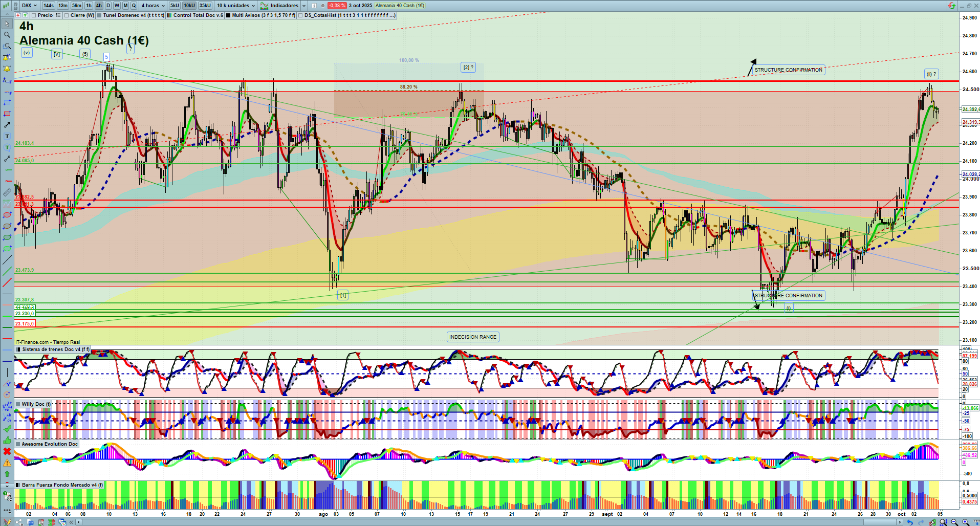The width and height of the screenshot is (980, 526).
Task: Switch to the 1h timeframe
Action: point(89,6)
